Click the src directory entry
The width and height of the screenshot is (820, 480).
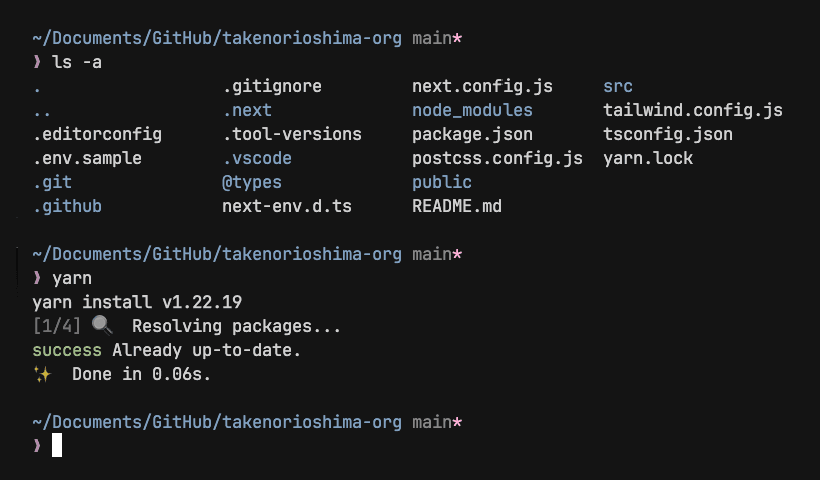coord(618,86)
